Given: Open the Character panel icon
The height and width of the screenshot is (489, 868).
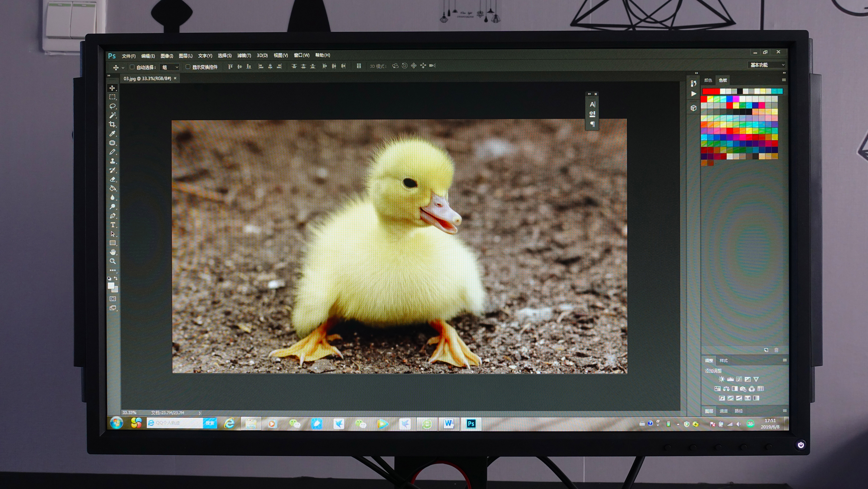Looking at the screenshot, I should 592,104.
